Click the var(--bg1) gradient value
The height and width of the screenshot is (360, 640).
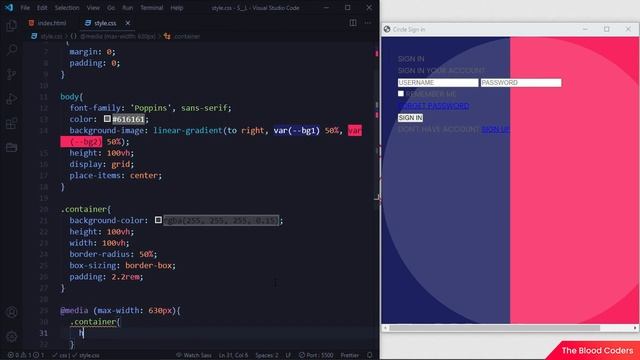tap(297, 130)
